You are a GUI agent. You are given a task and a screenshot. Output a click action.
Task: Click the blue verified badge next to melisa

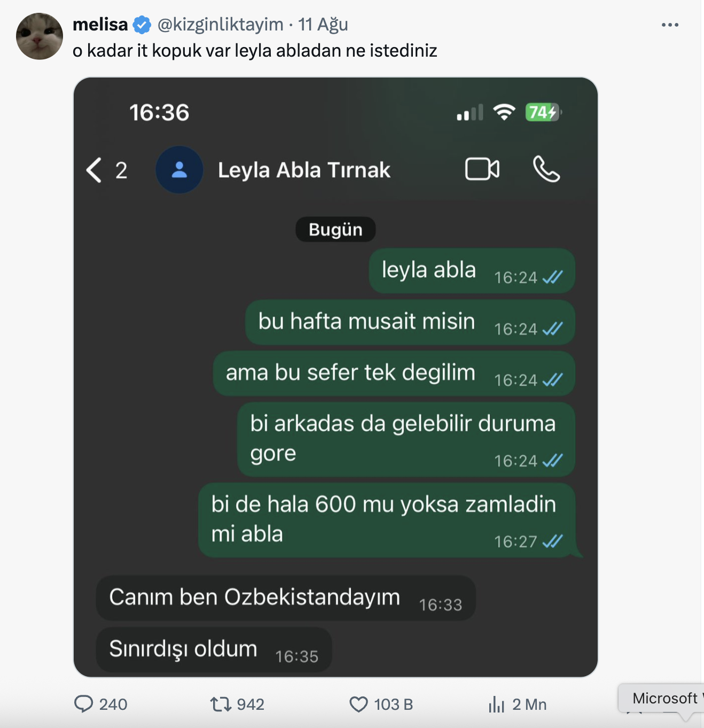142,25
